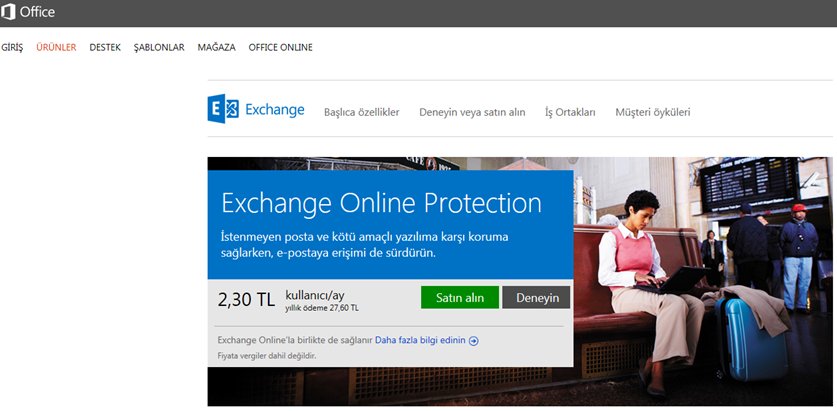Click the Exchange Online'la birlikte de sağlanır text

pos(295,341)
